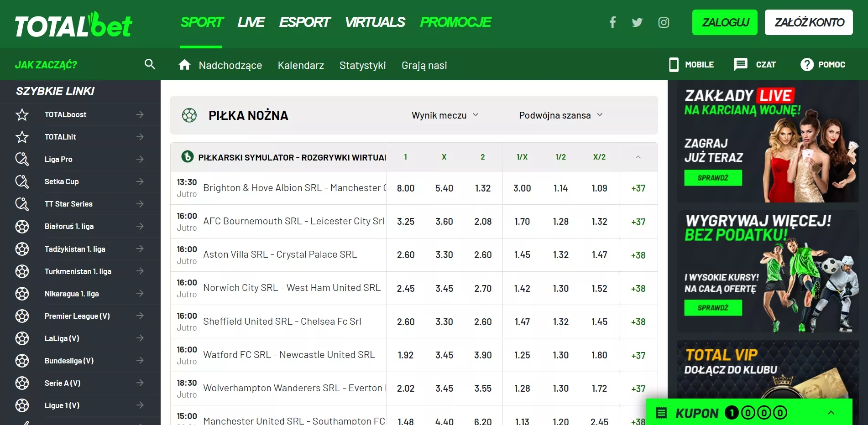Open the Grają nasi link
868x425 pixels.
(x=424, y=65)
